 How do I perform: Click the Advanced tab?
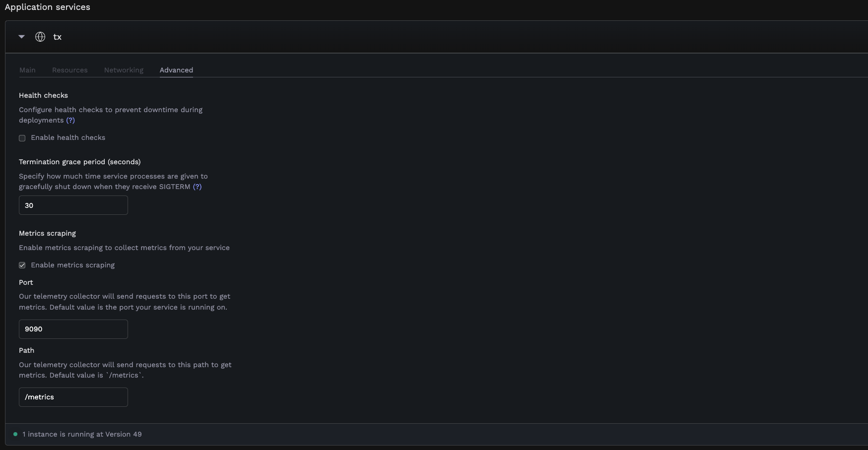pyautogui.click(x=176, y=70)
